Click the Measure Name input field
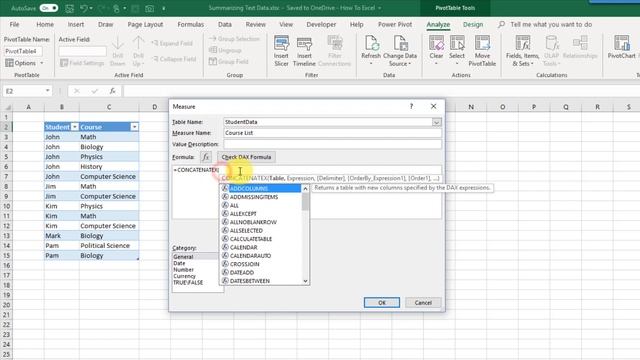The height and width of the screenshot is (360, 640). (332, 133)
